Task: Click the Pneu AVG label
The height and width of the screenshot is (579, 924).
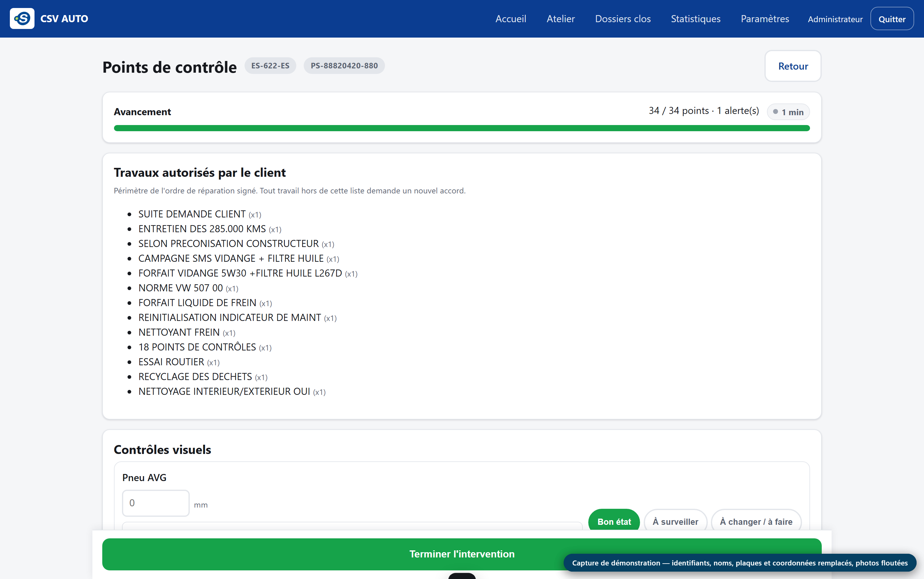Action: [x=144, y=478]
